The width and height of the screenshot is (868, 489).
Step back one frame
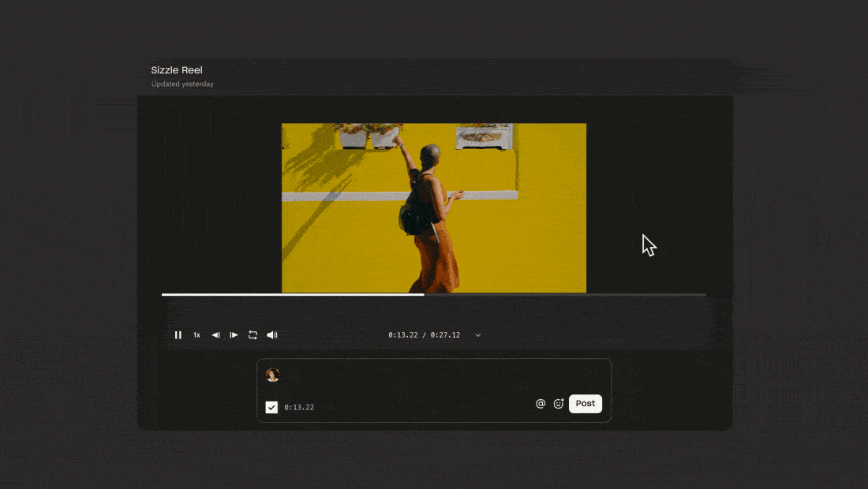click(215, 335)
